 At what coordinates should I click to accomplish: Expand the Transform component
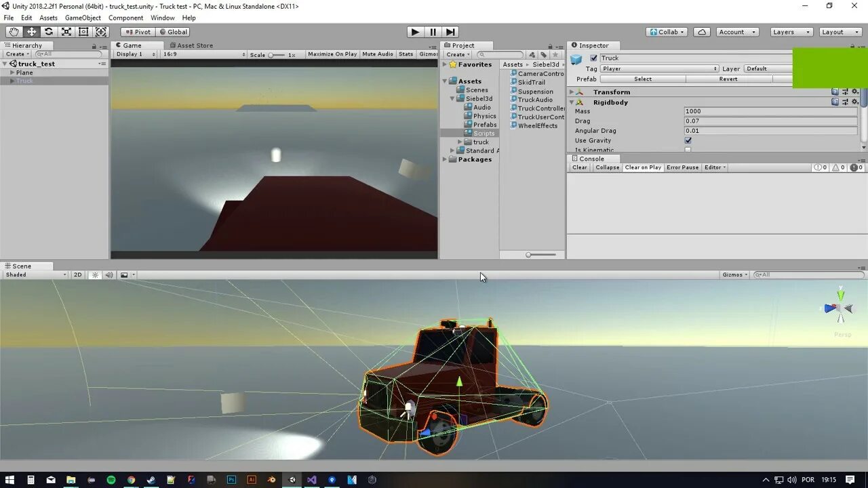[572, 91]
